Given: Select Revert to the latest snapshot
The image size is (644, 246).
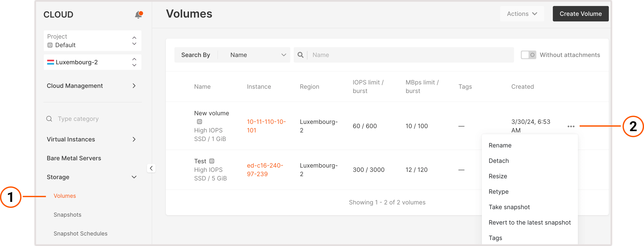Looking at the screenshot, I should 530,222.
